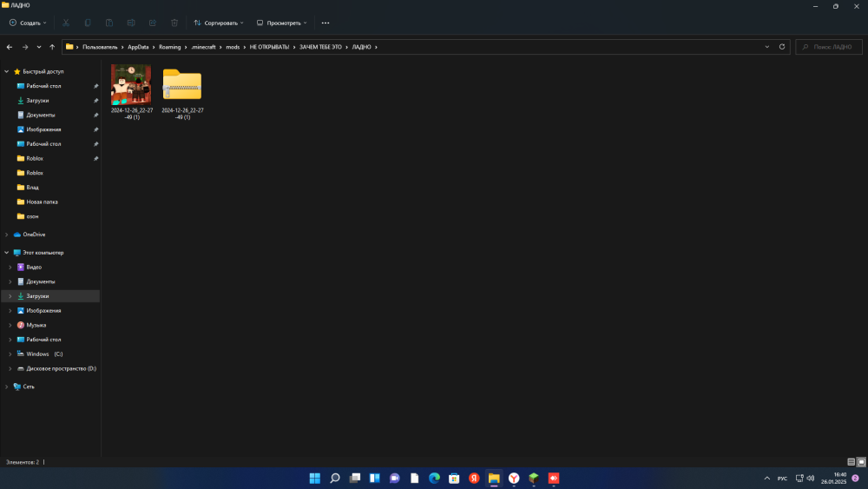
Task: Go back with the left arrow
Action: tap(10, 47)
